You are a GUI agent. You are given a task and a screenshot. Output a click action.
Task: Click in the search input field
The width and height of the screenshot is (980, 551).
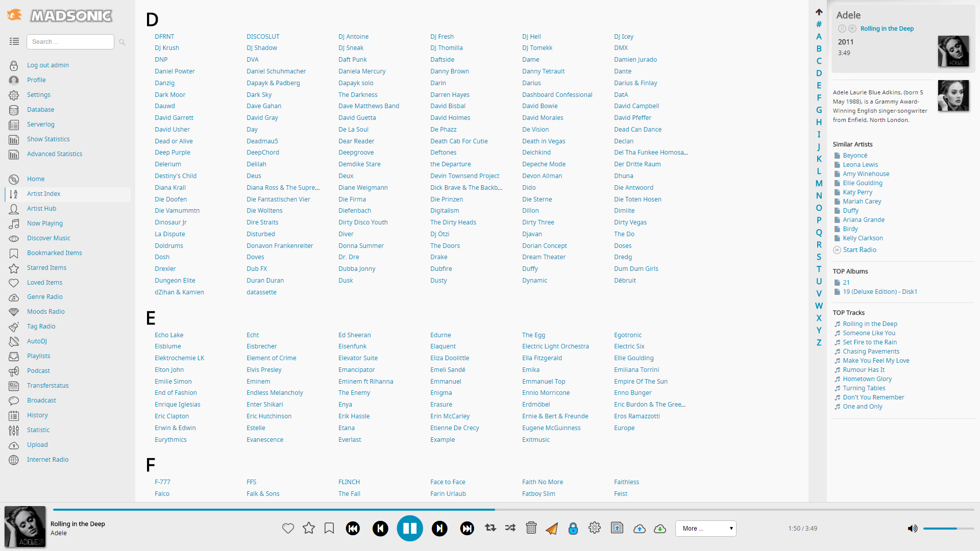click(70, 42)
